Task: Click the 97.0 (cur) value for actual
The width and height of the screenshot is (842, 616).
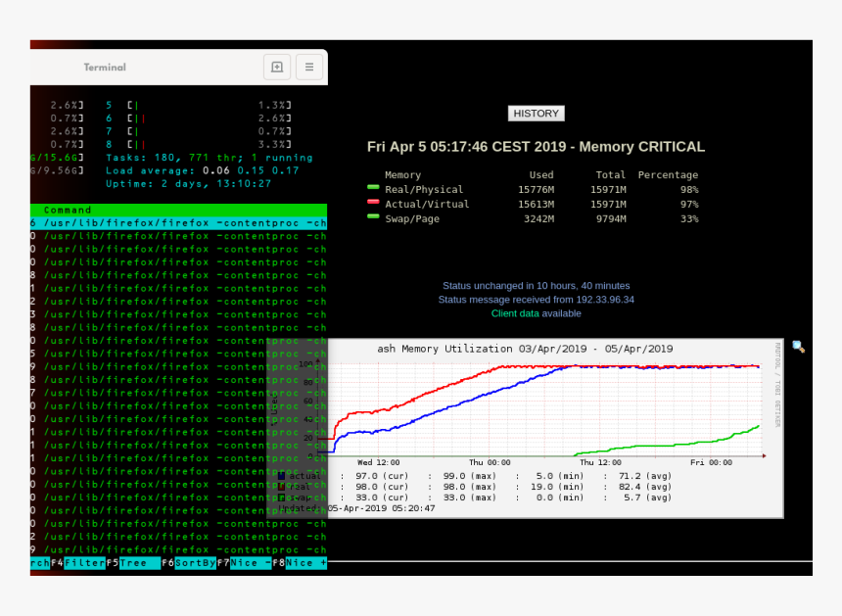Action: (x=382, y=476)
